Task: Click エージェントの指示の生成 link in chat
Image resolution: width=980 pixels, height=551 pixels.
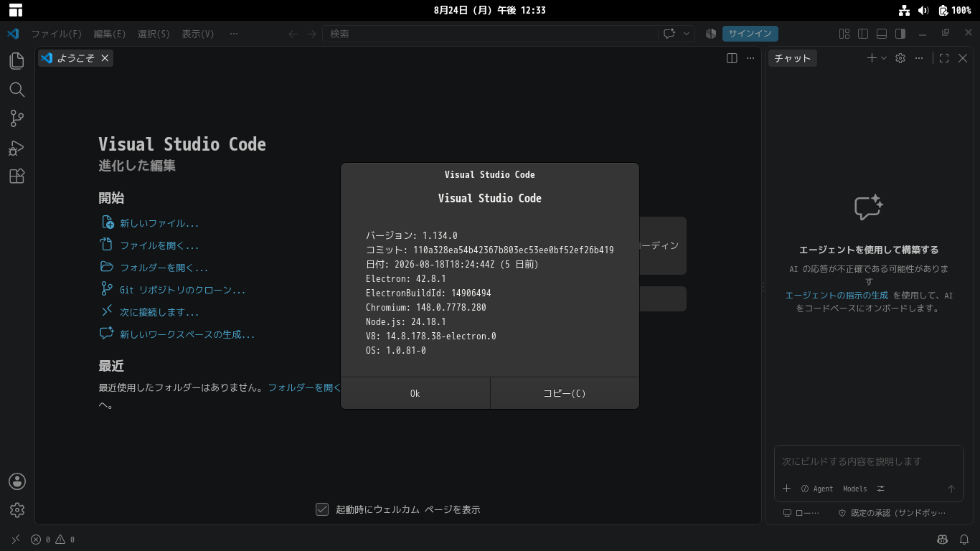Action: click(x=837, y=295)
